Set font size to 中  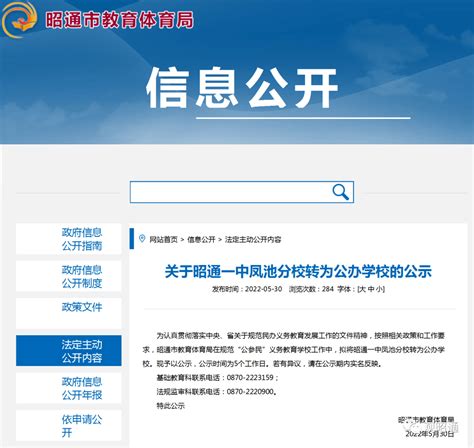tap(371, 289)
